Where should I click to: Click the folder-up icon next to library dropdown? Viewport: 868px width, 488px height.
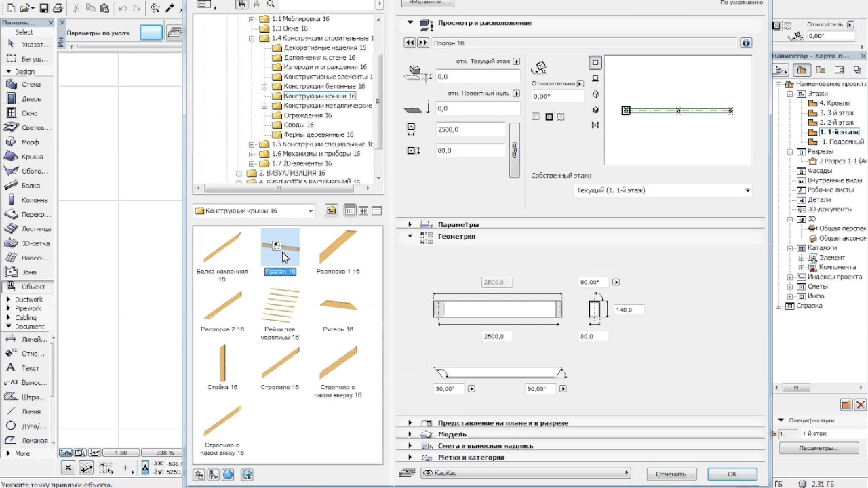pos(331,211)
